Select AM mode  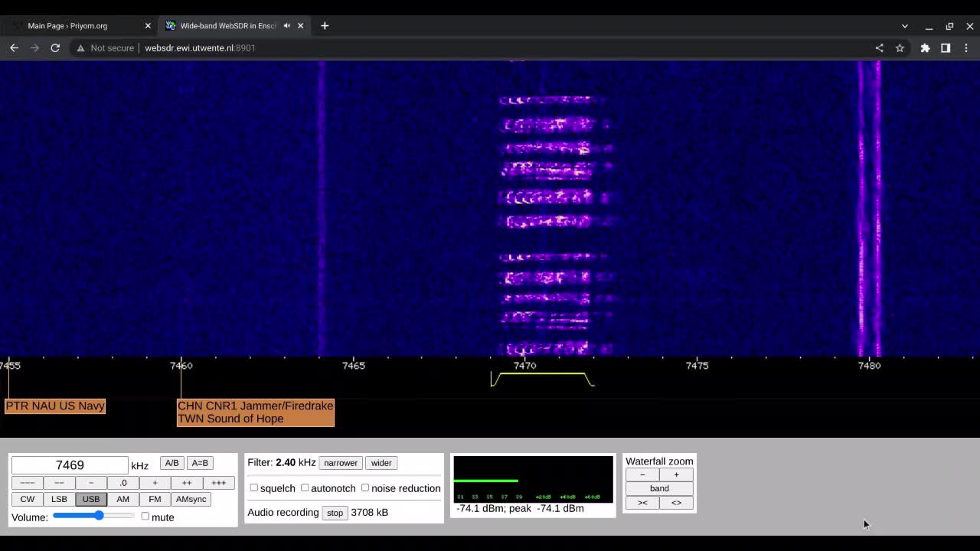(123, 499)
